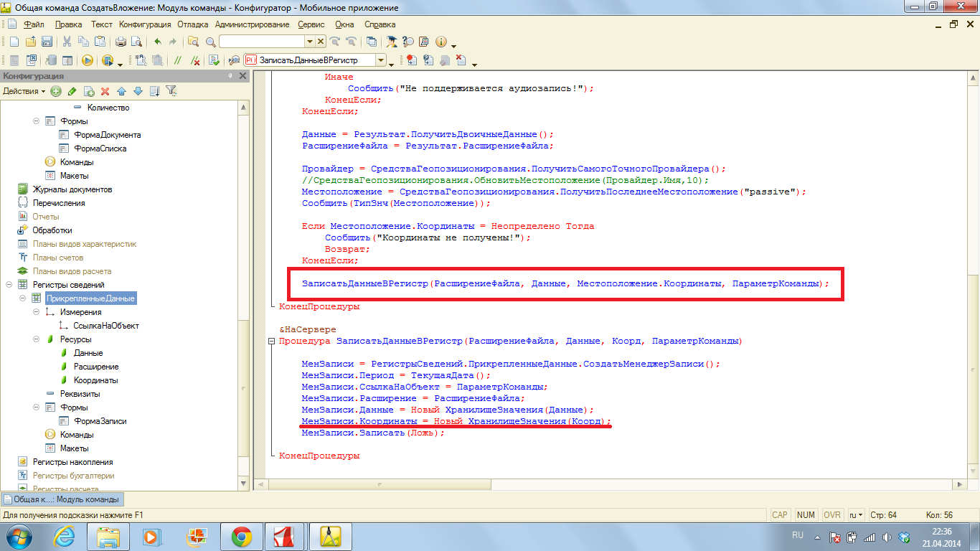This screenshot has height=551, width=980.
Task: Open the Администрирование menu
Action: coord(251,24)
